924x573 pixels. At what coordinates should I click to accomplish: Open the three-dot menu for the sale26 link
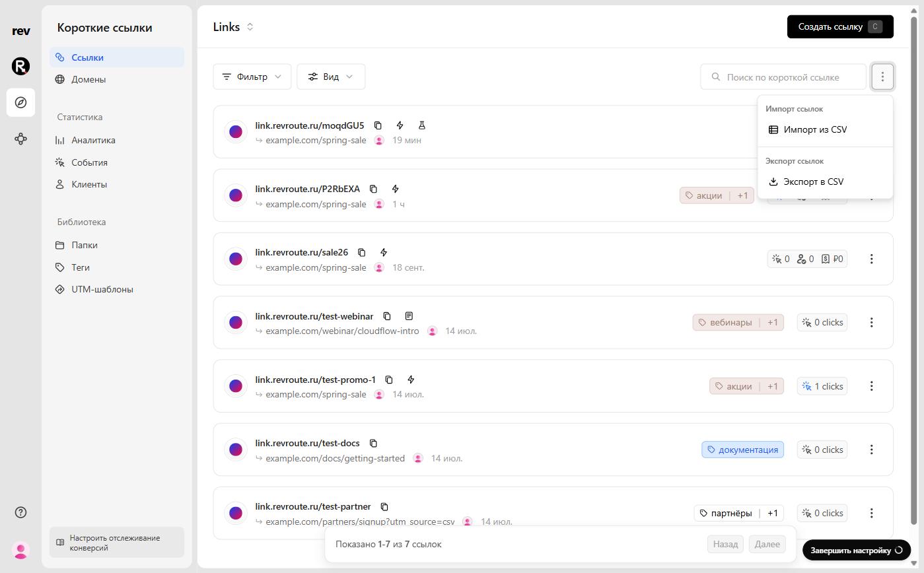tap(871, 259)
